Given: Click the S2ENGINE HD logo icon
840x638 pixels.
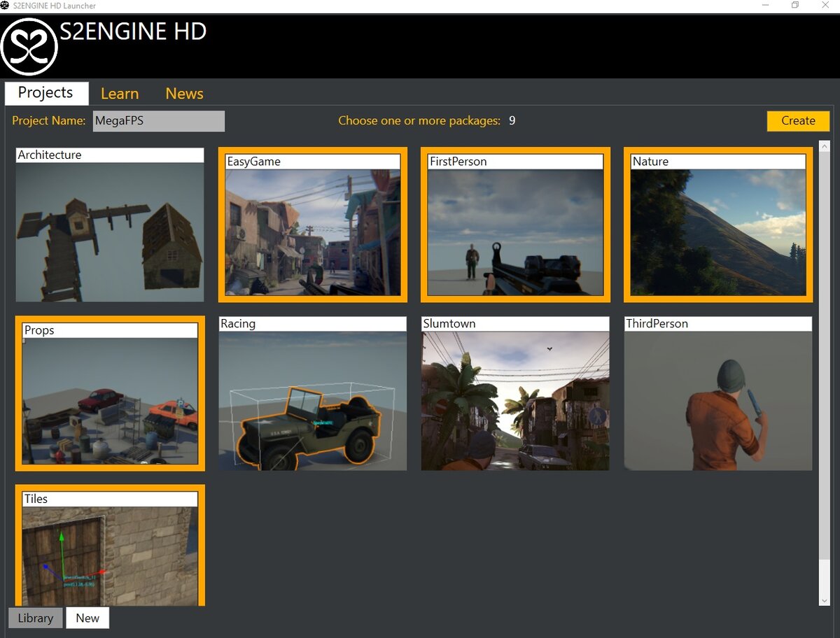Looking at the screenshot, I should (29, 47).
